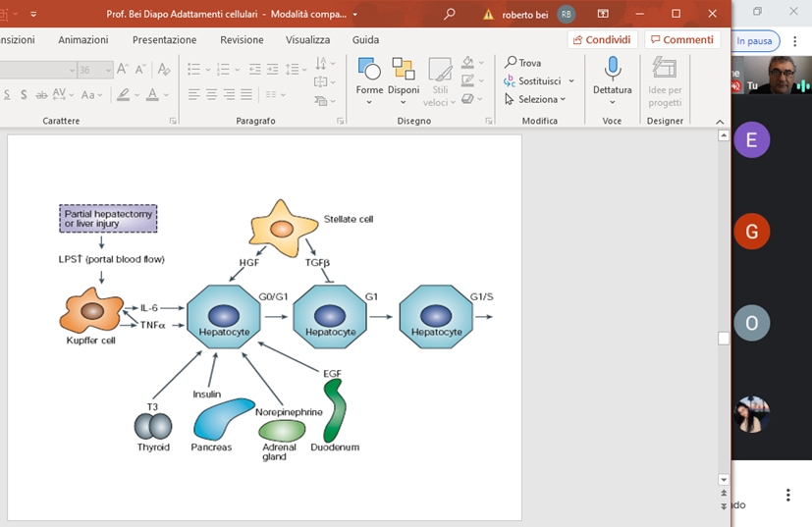The height and width of the screenshot is (527, 812).
Task: Open the Forme shapes gallery
Action: 370,80
